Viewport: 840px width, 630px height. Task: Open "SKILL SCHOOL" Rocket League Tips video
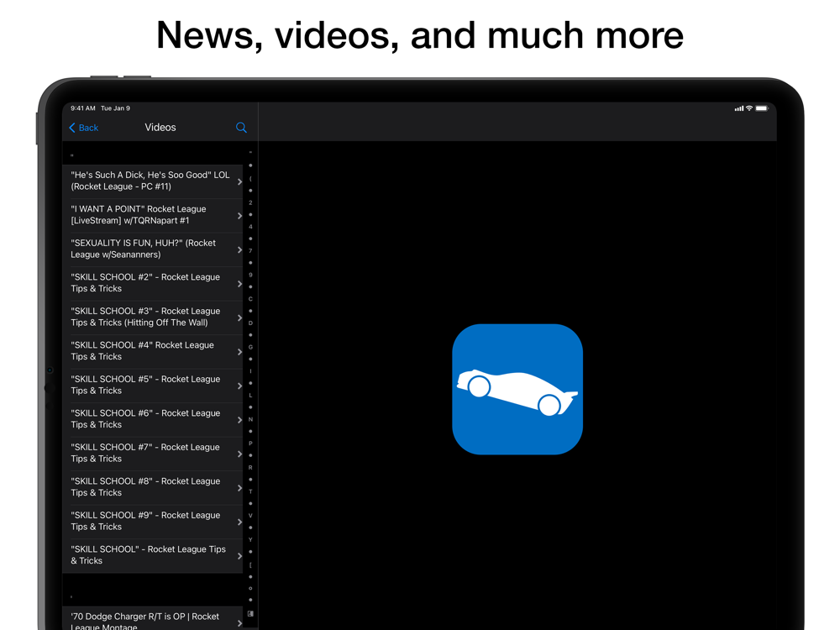tap(151, 555)
